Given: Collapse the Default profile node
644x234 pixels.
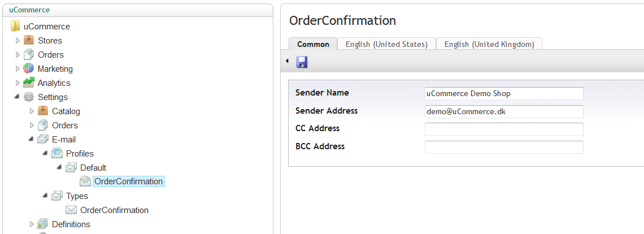Looking at the screenshot, I should (59, 167).
